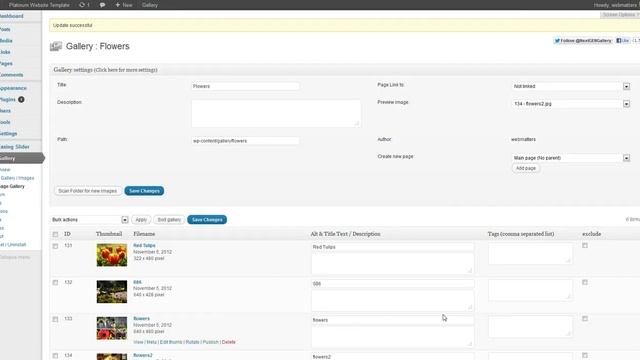Click the gallery Title input field

pyautogui.click(x=245, y=87)
